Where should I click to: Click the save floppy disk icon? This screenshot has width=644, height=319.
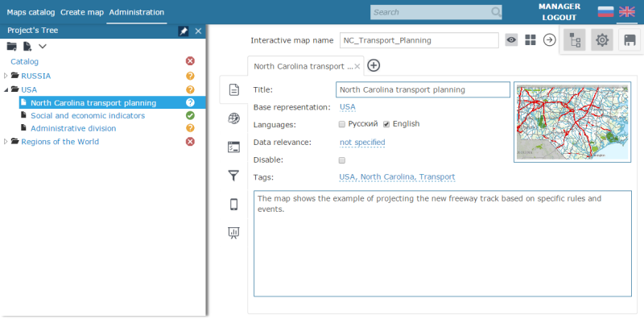point(630,40)
